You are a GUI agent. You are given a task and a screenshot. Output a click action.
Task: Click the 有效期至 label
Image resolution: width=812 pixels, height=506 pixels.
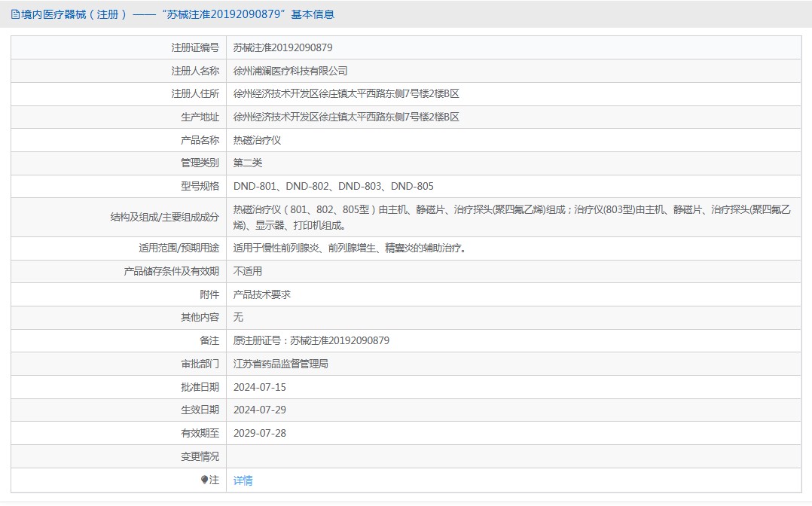[x=200, y=434]
